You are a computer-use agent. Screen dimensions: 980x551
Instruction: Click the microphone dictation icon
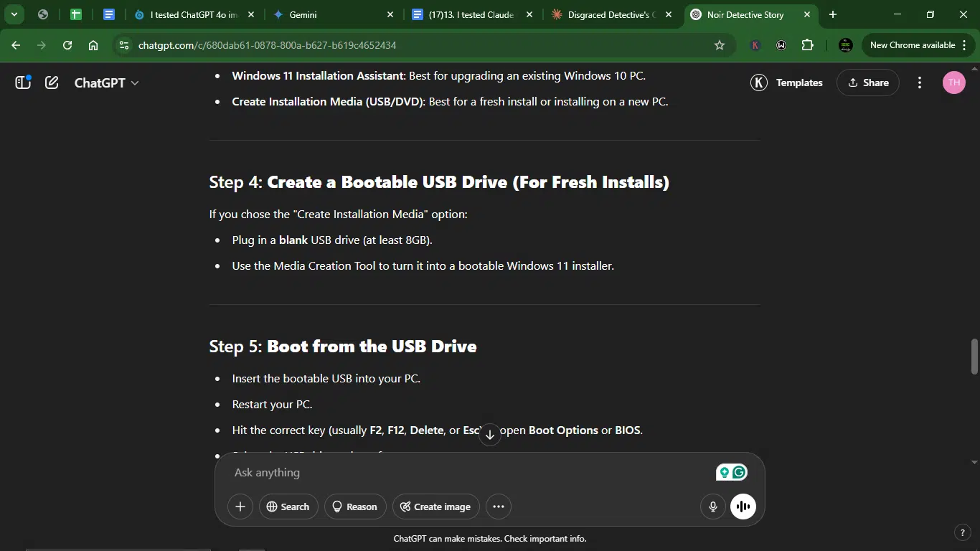point(713,507)
